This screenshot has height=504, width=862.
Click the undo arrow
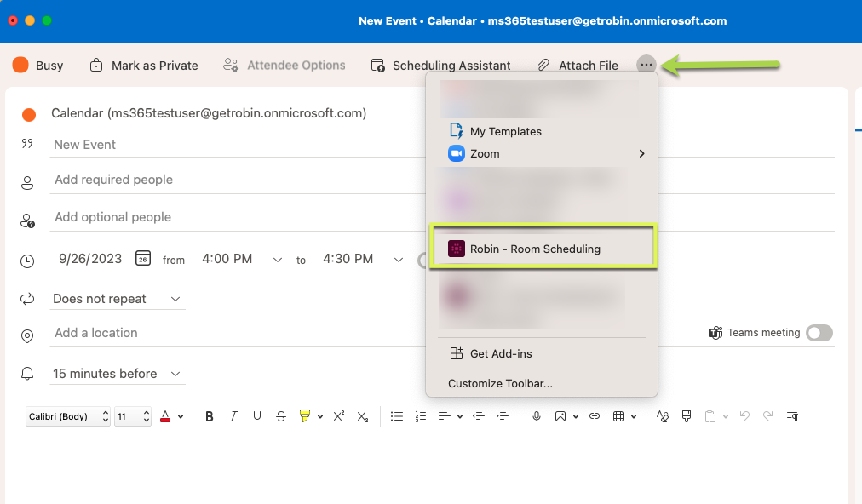point(745,416)
